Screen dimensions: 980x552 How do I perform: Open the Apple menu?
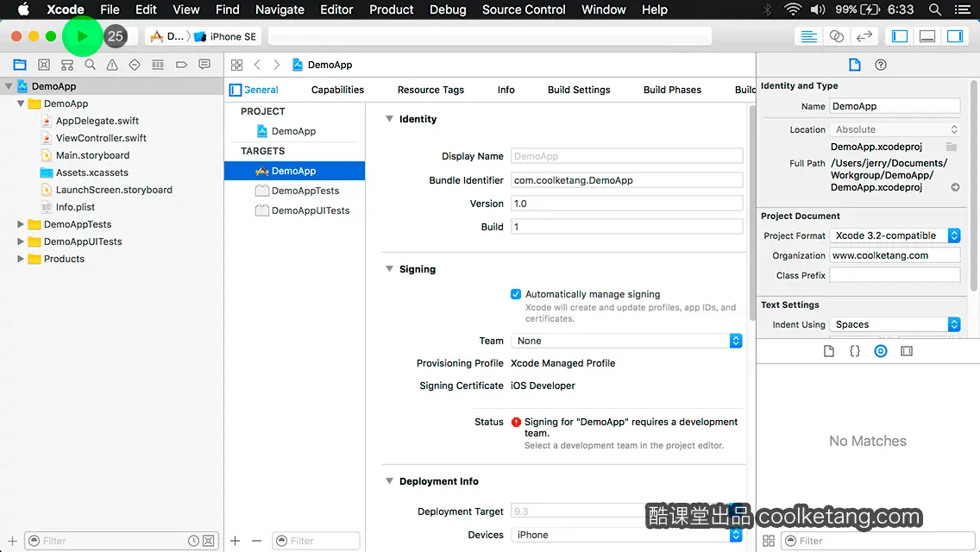click(23, 9)
